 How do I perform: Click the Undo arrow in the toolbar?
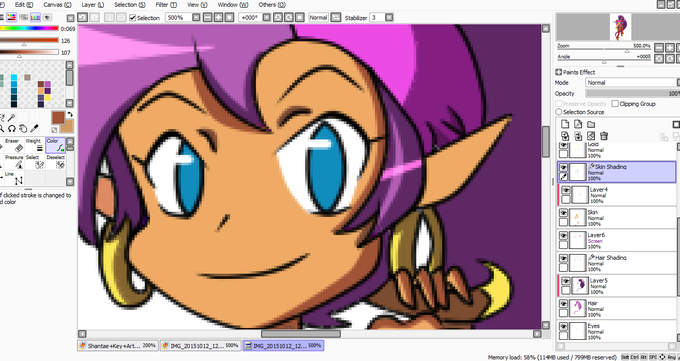82,17
